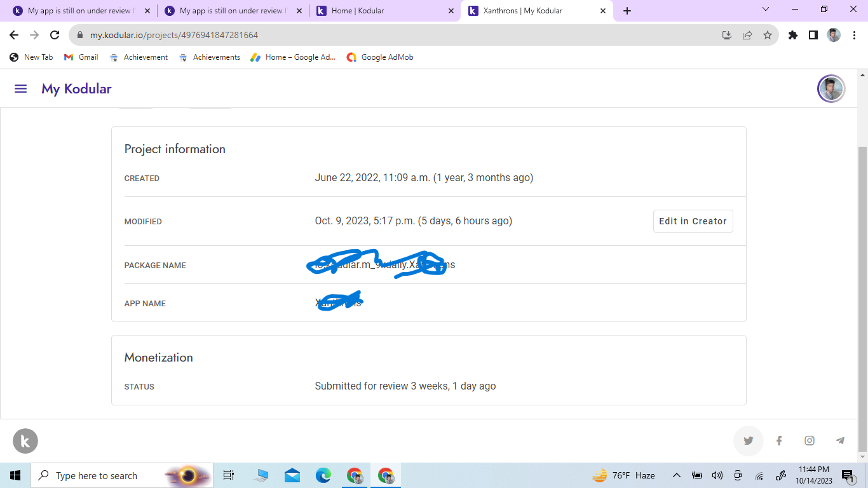Click the Kodular logo in the footer
The height and width of the screenshot is (488, 868).
point(25,441)
